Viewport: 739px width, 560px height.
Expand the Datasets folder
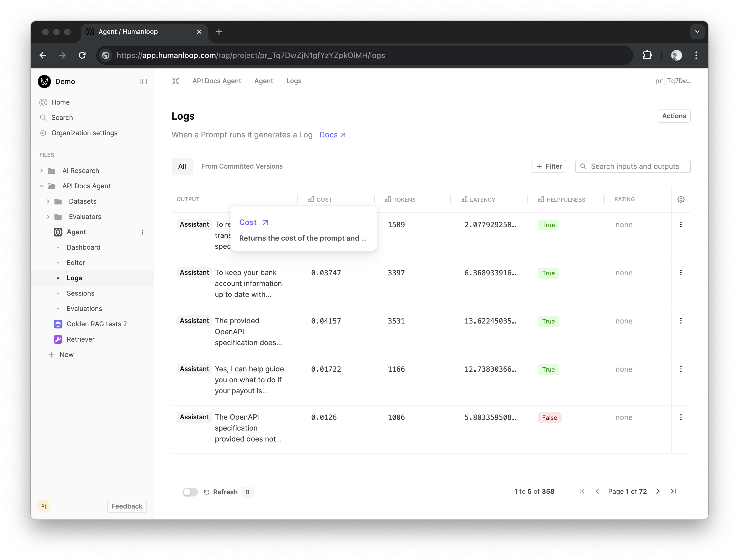(x=48, y=201)
